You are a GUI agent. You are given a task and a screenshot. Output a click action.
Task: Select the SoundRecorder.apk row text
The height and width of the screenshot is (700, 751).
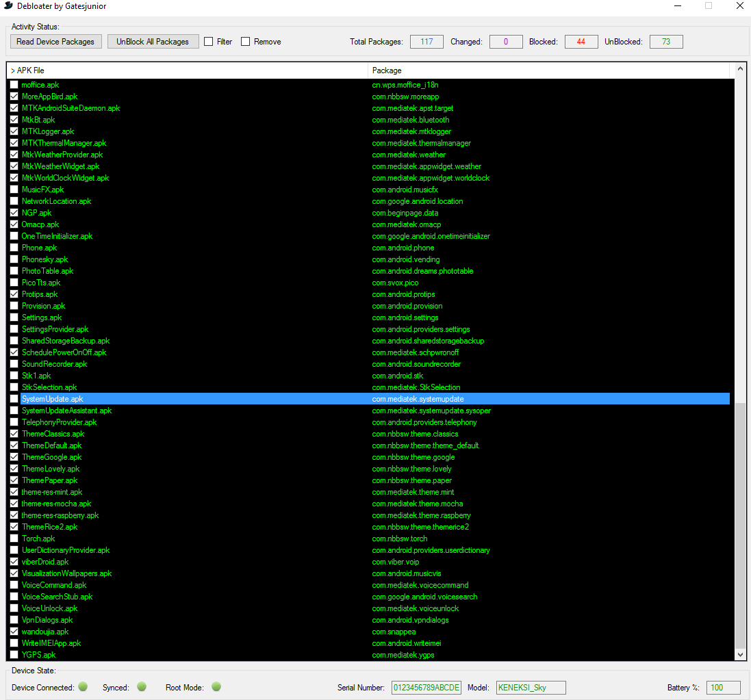point(55,364)
